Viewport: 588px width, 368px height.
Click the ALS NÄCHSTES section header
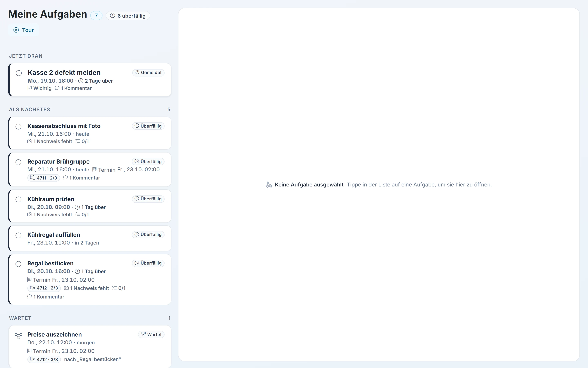pyautogui.click(x=30, y=110)
